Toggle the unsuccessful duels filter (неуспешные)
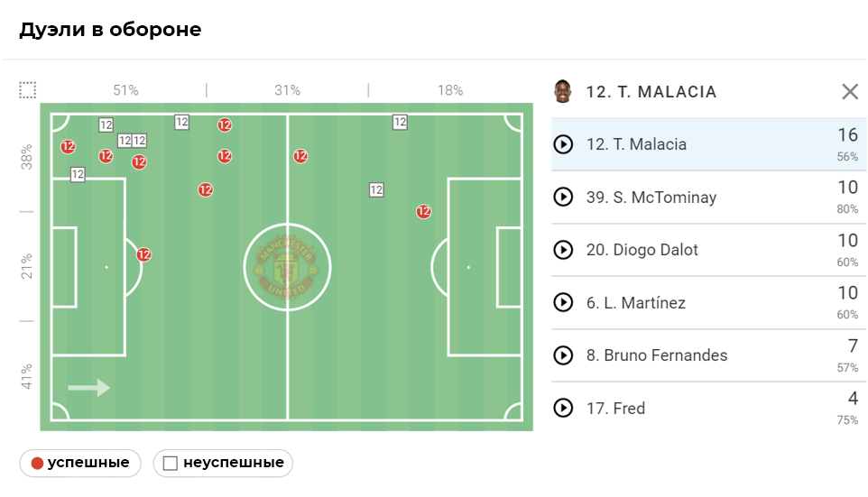Image resolution: width=868 pixels, height=497 pixels. tap(223, 463)
